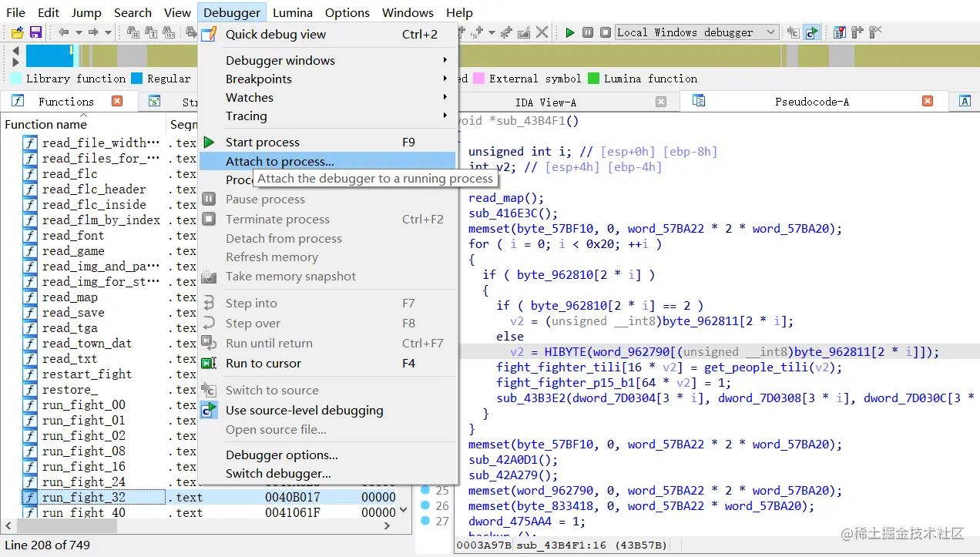Click the green Start process toolbar icon
This screenshot has width=980, height=557.
tap(570, 32)
